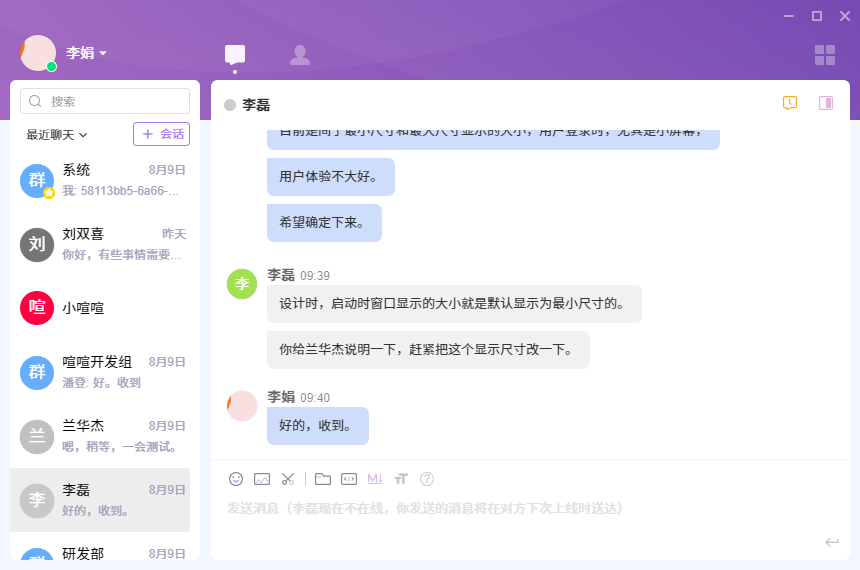Click the 会话 new conversation button

coord(161,134)
